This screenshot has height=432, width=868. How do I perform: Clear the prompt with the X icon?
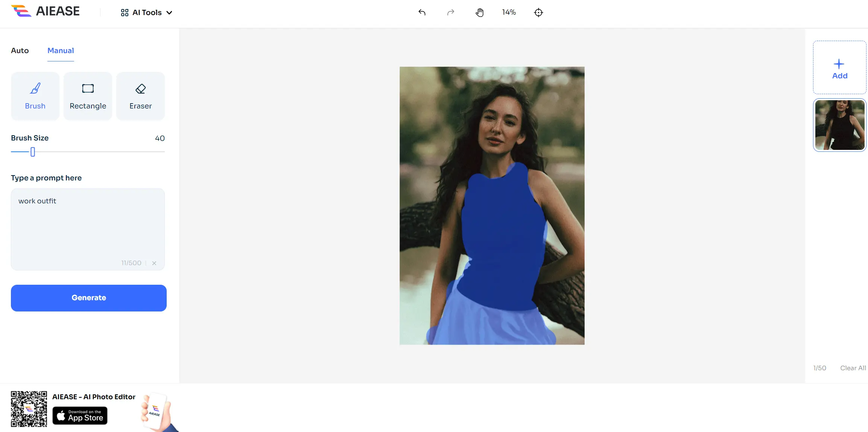[x=154, y=263]
